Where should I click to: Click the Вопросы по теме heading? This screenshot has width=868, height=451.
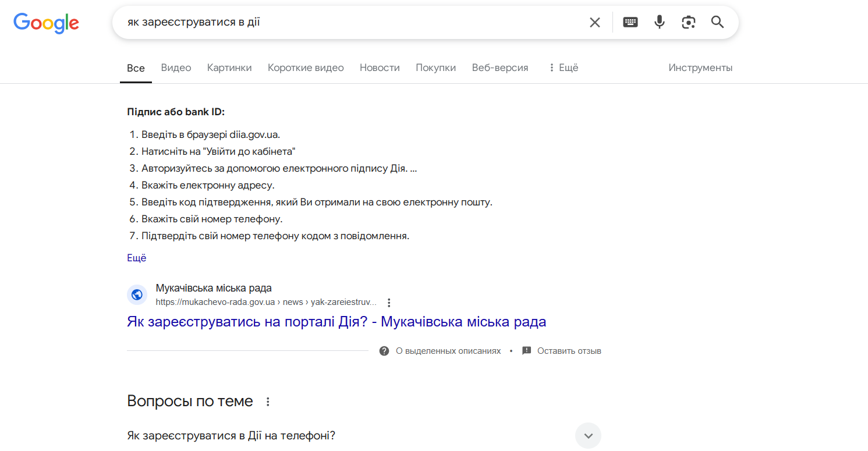pos(190,401)
